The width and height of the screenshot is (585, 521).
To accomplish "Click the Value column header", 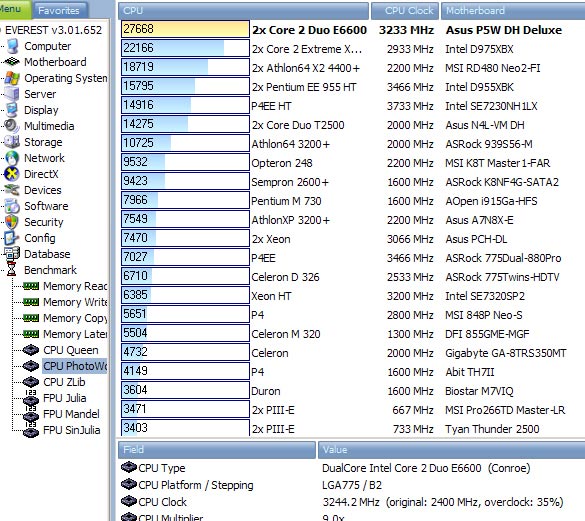I will click(451, 450).
